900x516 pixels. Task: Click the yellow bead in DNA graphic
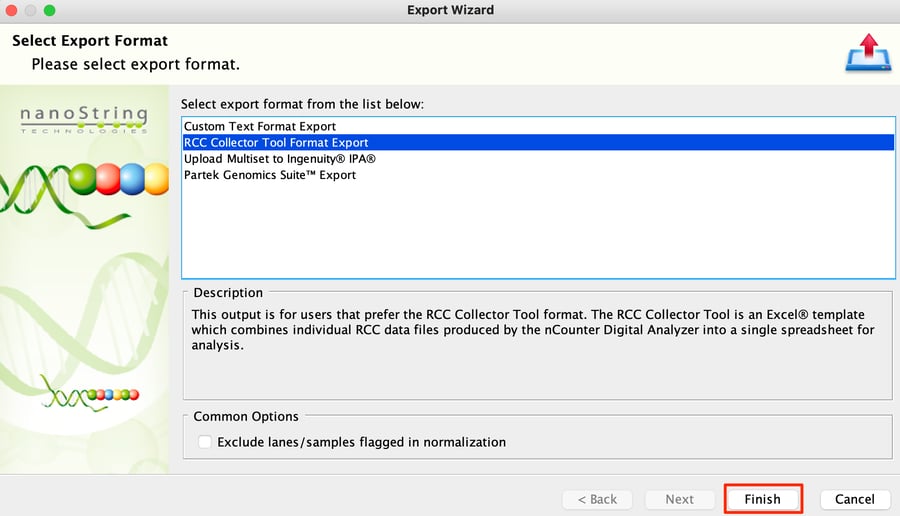click(x=157, y=179)
